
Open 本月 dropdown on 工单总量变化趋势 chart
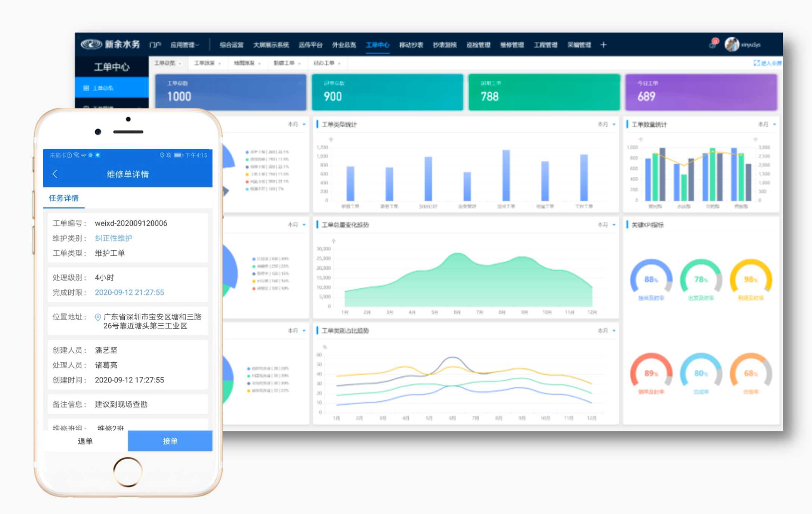[606, 225]
